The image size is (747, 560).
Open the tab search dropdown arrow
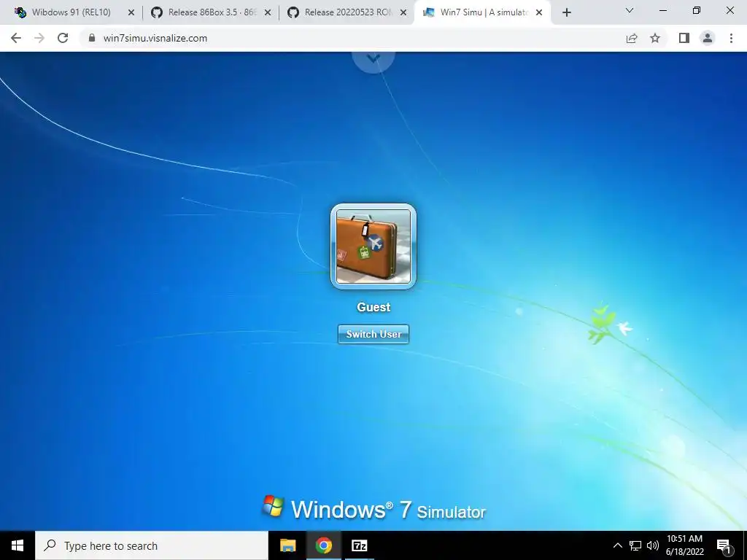click(630, 10)
